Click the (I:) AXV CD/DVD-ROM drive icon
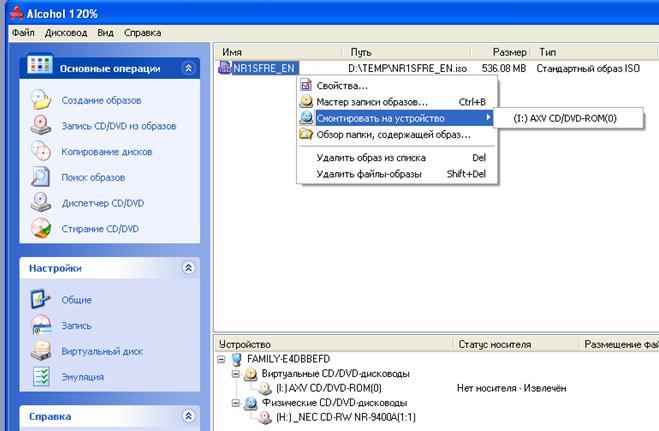 265,388
